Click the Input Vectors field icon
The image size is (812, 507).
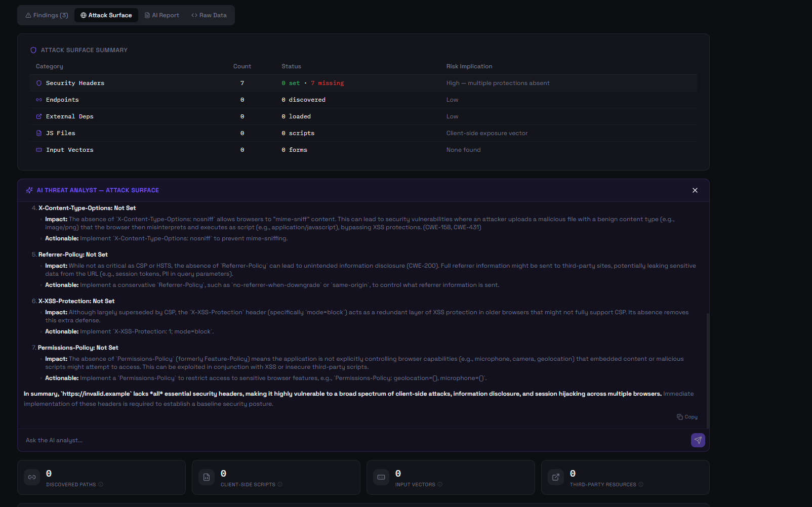39,150
